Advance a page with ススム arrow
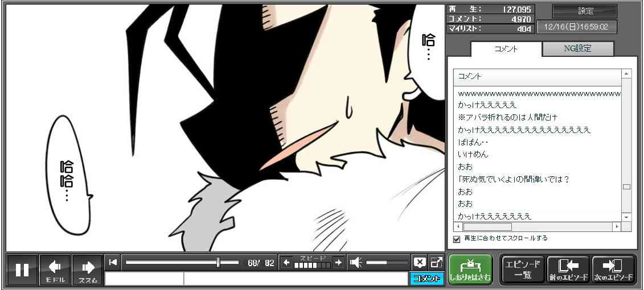Image resolution: width=644 pixels, height=290 pixels. coord(88,270)
